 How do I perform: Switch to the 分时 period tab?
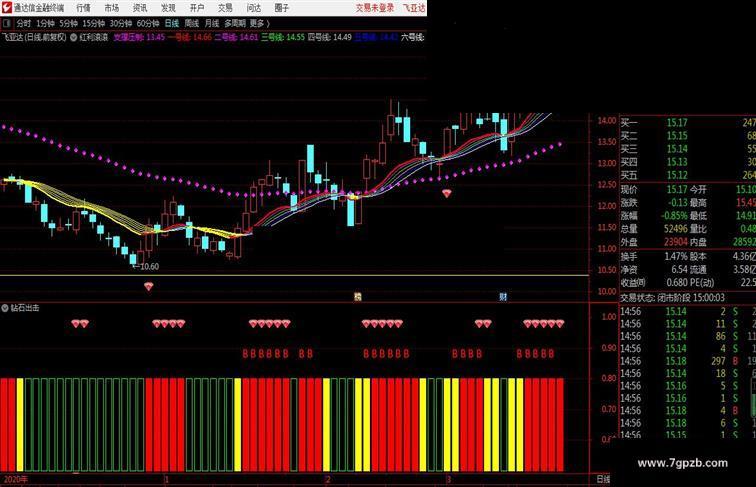[24, 23]
